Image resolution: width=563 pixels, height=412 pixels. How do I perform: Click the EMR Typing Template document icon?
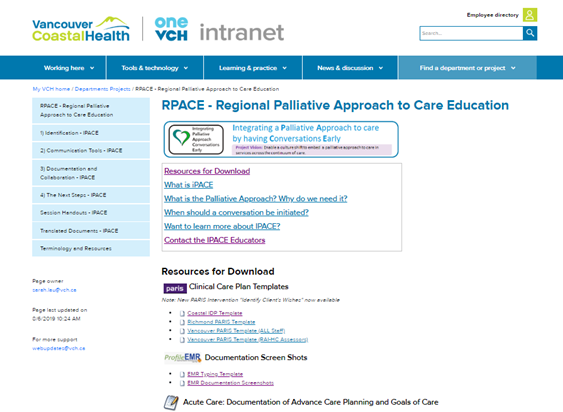[x=182, y=374]
